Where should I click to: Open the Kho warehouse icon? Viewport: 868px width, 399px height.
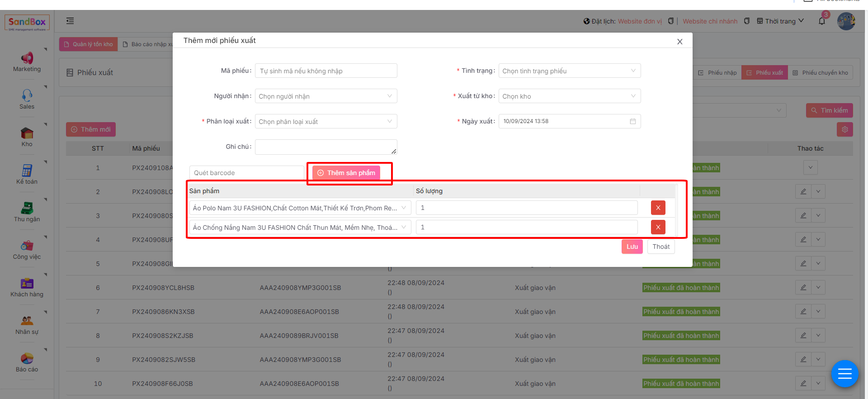click(x=27, y=133)
